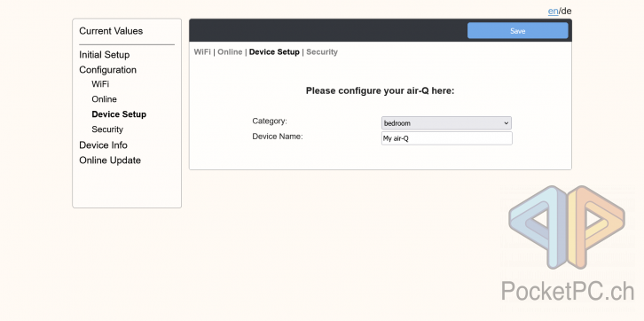Open Device Info in the sidebar
Viewport: 644px width, 321px height.
[103, 145]
